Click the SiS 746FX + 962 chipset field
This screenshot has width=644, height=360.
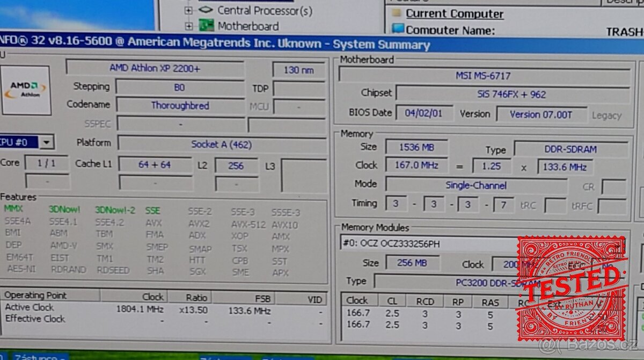point(512,95)
